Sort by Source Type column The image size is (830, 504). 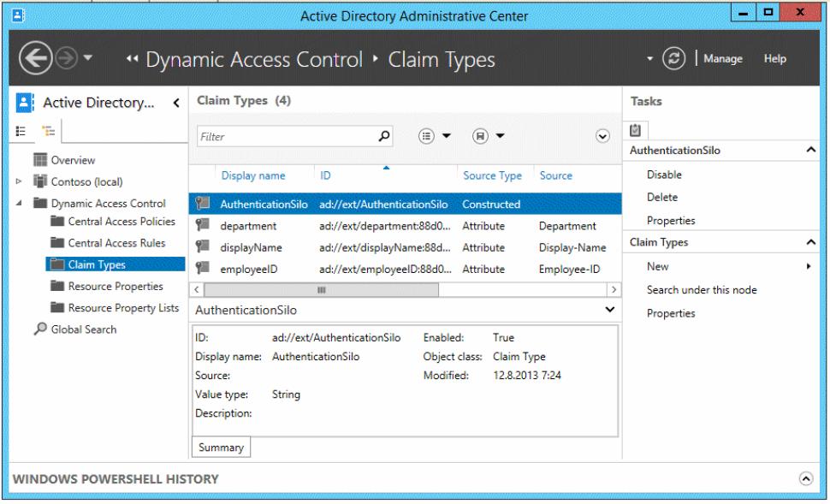(x=492, y=175)
